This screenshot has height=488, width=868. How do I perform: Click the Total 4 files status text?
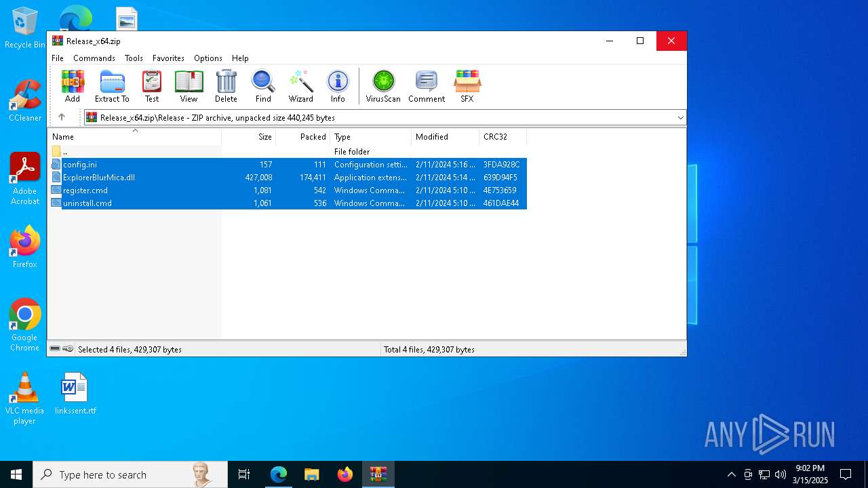coord(429,350)
